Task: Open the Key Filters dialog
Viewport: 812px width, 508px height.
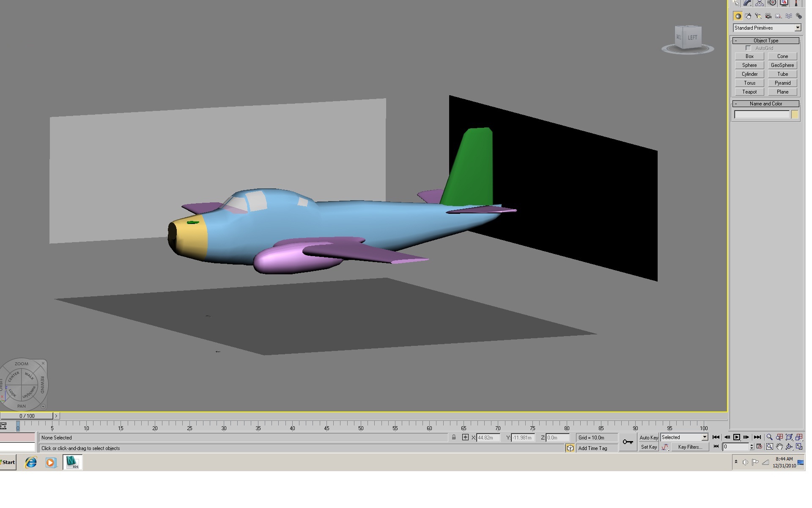Action: click(x=690, y=447)
